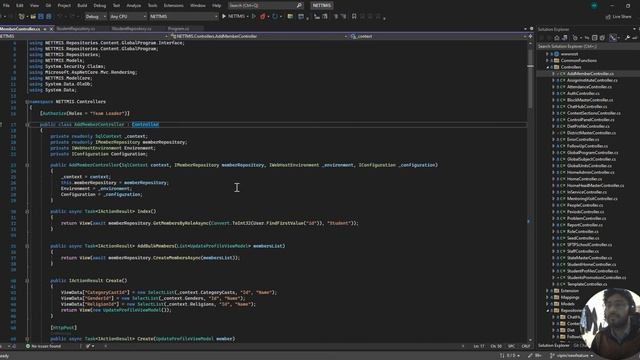Open the _context member navigation dropdown
This screenshot has height=360, width=640.
point(438,36)
